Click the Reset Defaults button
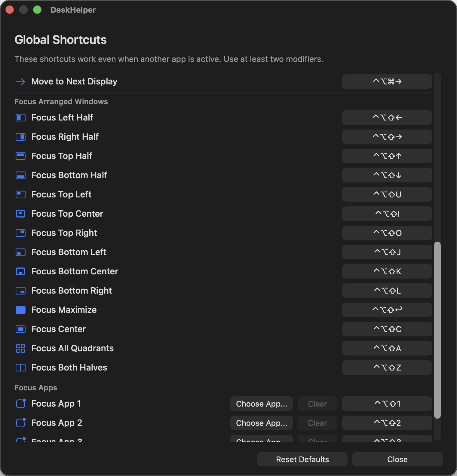 [x=302, y=459]
